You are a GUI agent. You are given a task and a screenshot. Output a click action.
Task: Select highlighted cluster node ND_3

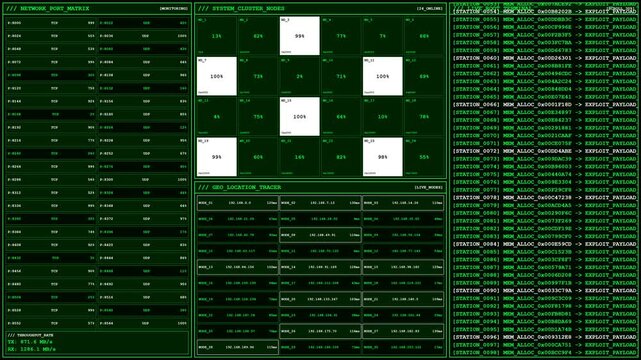300,36
